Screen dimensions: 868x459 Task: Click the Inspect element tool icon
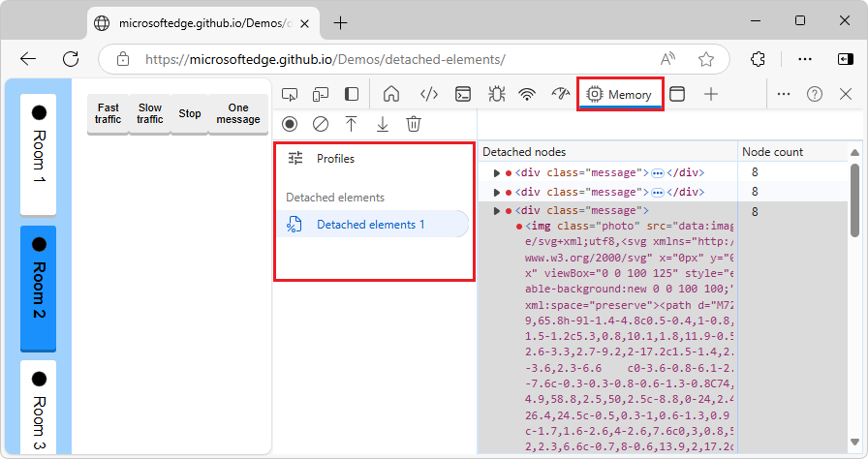290,95
